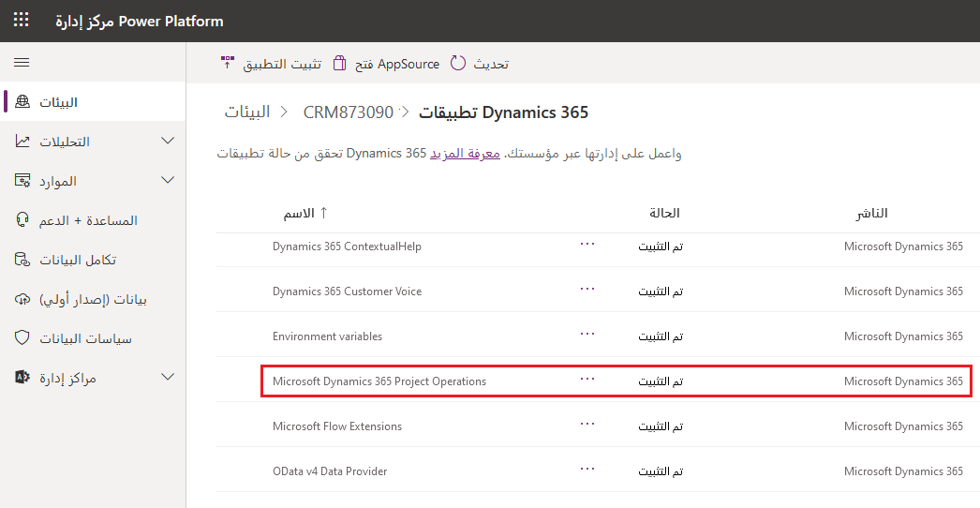Viewport: 980px width, 508px height.
Task: Select بيانات (إصدار أولي) in navigation
Action: [x=93, y=299]
